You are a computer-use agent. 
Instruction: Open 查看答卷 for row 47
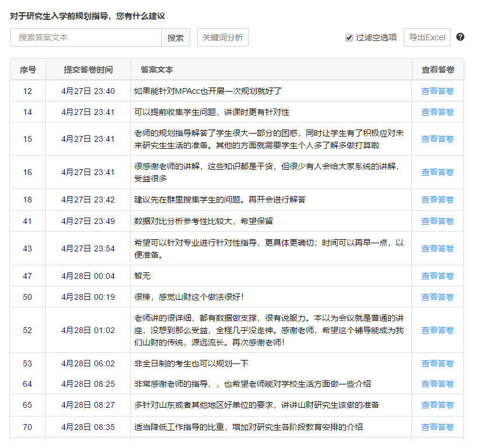pyautogui.click(x=438, y=276)
